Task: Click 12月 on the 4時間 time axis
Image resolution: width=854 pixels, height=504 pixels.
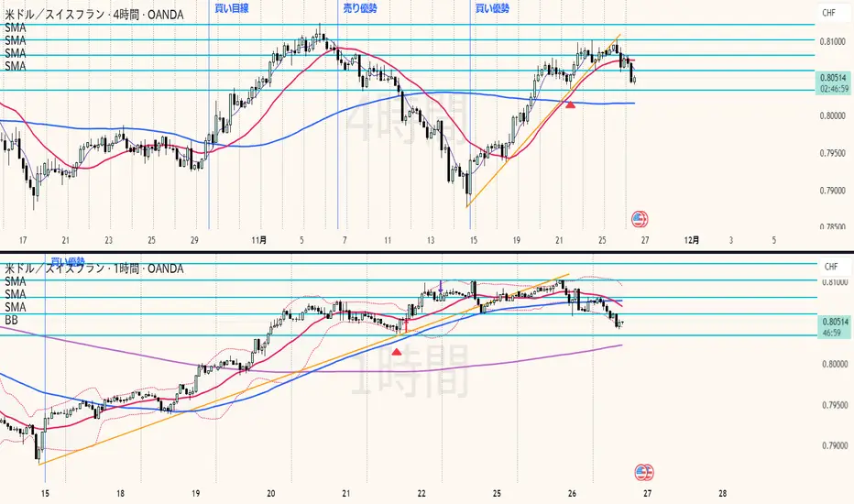Action: click(x=691, y=240)
